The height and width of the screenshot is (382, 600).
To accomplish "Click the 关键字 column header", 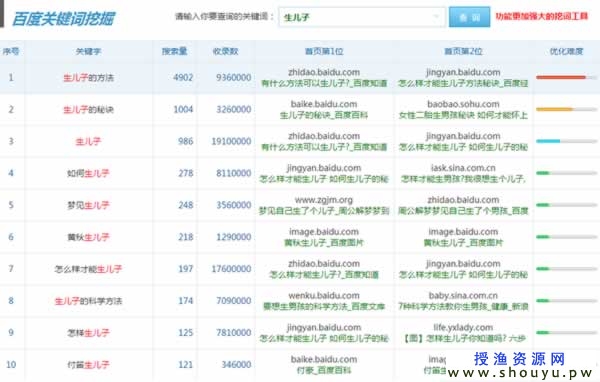I will [x=88, y=51].
